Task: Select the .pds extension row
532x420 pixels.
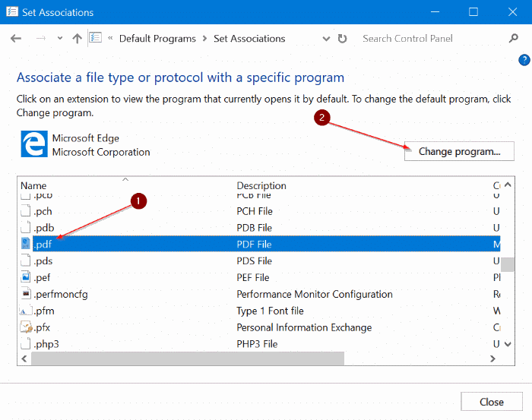Action: (x=260, y=261)
